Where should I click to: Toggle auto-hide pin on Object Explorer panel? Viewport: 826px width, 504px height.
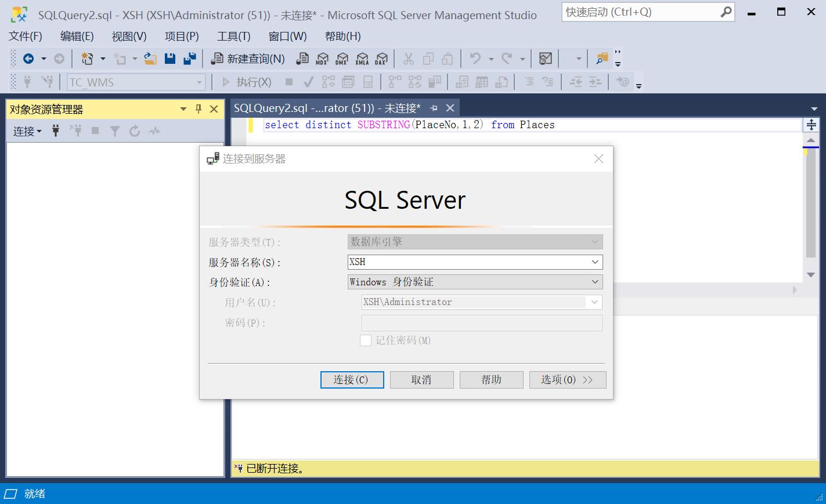(x=199, y=109)
